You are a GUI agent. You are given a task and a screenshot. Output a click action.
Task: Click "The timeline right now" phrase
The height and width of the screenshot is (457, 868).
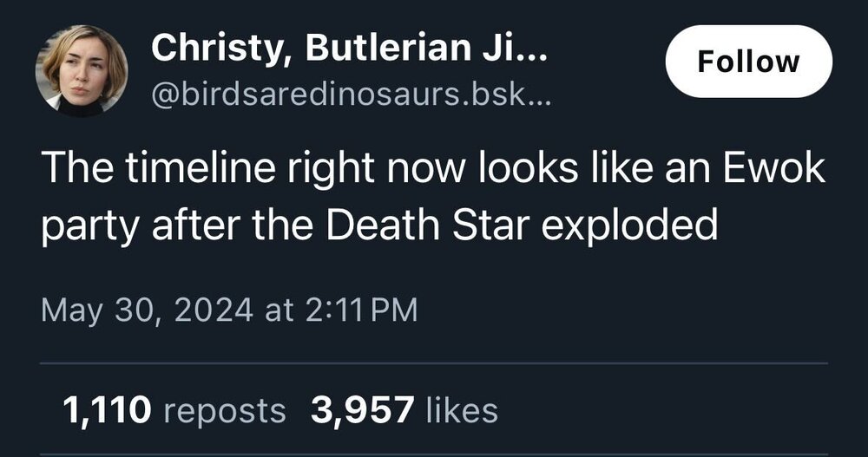(215, 168)
